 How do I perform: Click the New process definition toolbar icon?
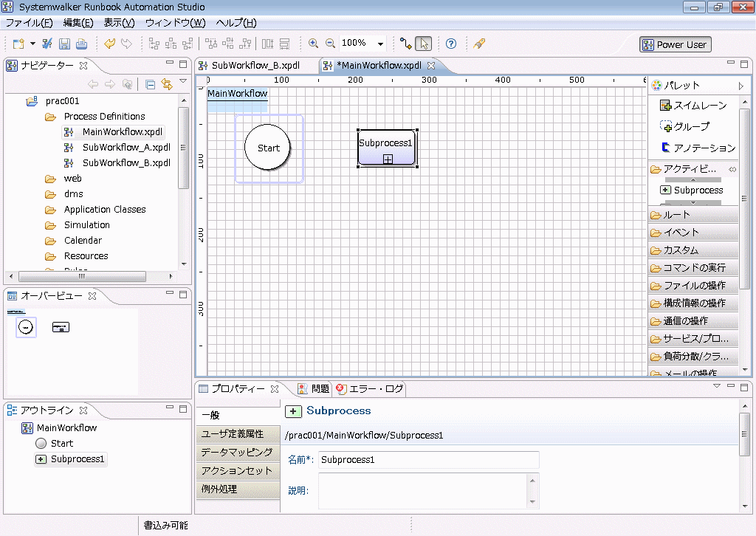[18, 44]
